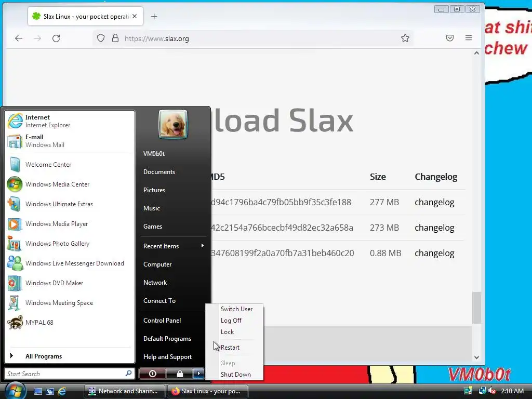Open changelog link for 0.88 MB row
The width and height of the screenshot is (532, 399).
(434, 253)
